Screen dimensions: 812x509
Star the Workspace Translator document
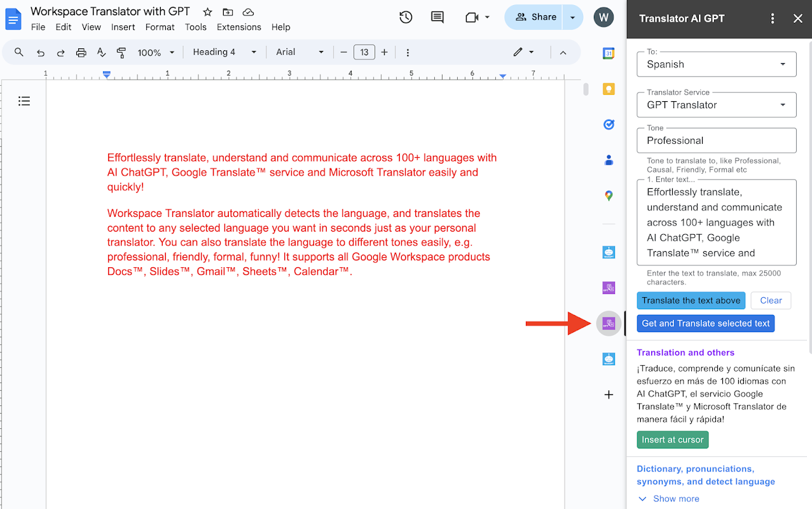pyautogui.click(x=207, y=12)
